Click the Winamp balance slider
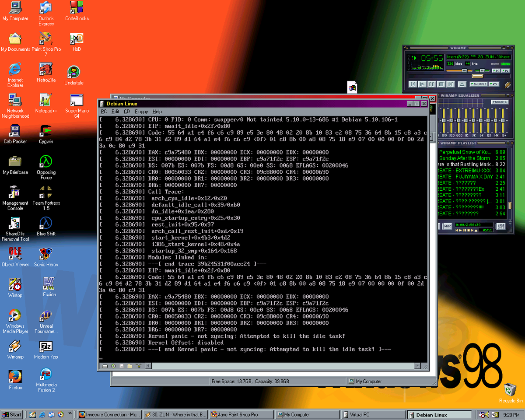 point(482,71)
